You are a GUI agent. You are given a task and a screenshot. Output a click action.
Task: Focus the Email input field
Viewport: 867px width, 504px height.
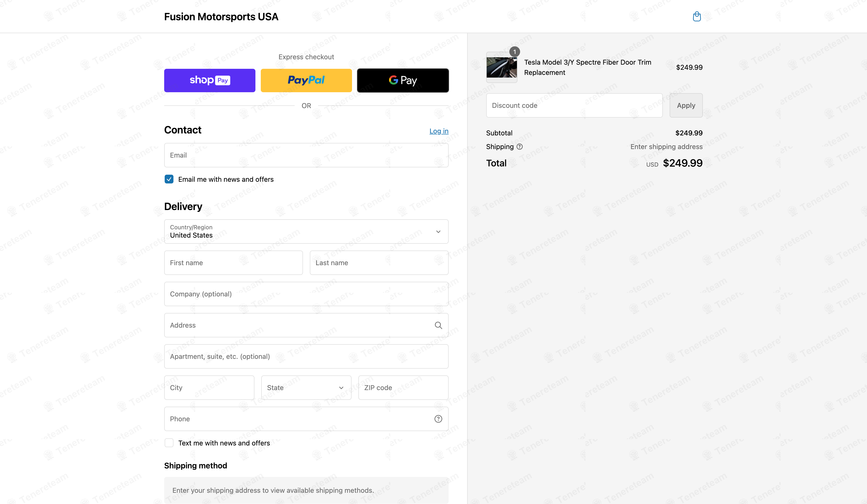[x=306, y=155]
